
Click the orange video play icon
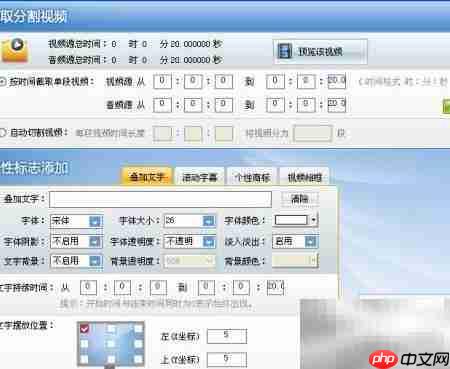coord(15,50)
